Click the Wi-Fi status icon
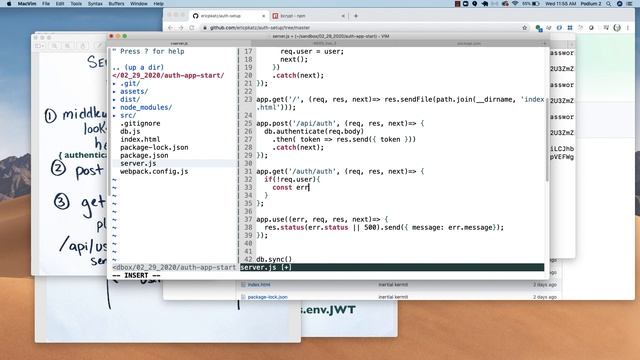Screen dimensions: 640x360 (x=515, y=4)
